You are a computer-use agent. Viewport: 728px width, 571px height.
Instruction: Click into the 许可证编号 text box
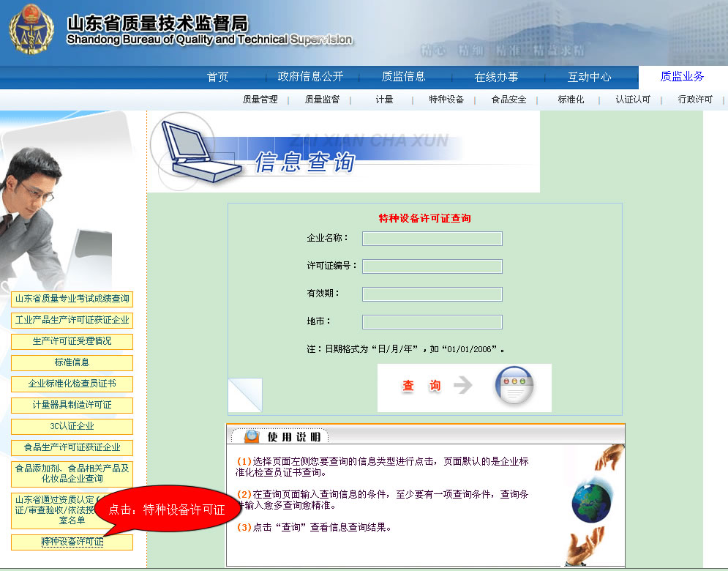(x=432, y=266)
